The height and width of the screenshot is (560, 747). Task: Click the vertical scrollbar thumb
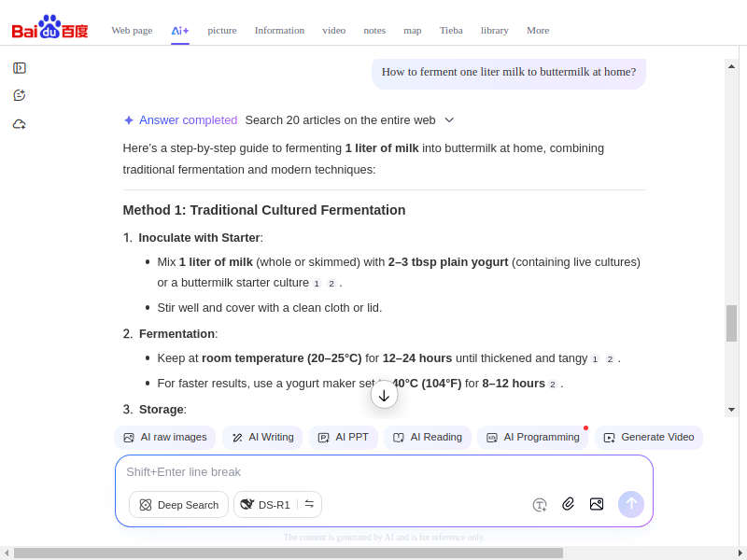click(731, 323)
